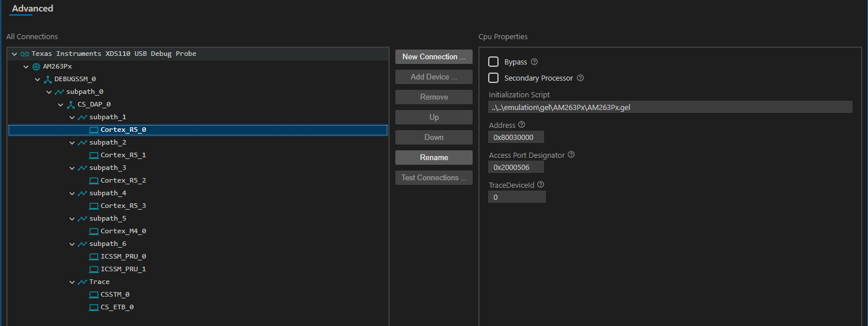Click the Rename button
Screen dimensions: 868x326
click(433, 157)
